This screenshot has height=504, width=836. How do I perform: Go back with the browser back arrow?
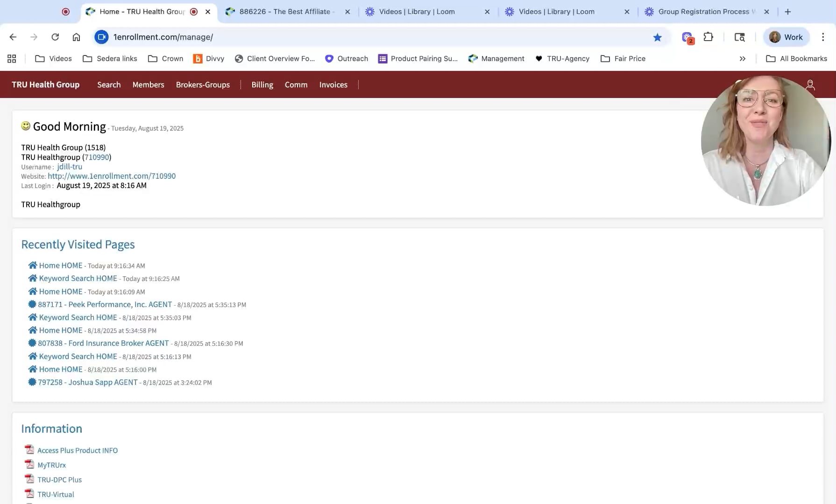[13, 37]
